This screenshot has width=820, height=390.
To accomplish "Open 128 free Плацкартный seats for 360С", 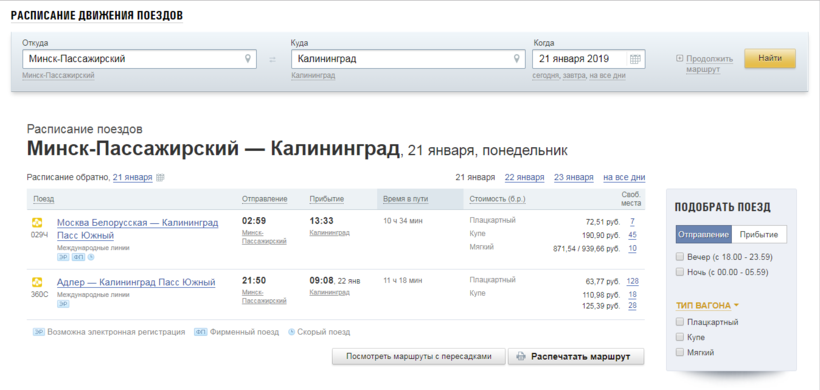I will click(x=632, y=281).
